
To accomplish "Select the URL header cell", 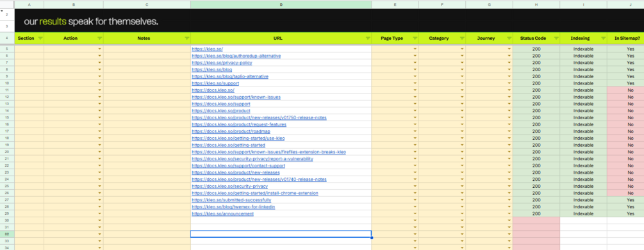I will [x=281, y=38].
